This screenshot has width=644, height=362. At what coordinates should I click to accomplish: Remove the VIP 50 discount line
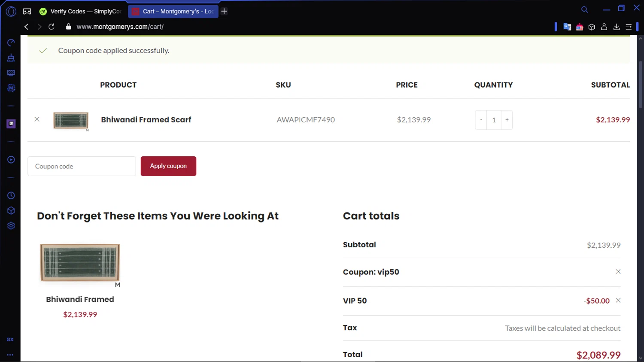[x=618, y=300]
